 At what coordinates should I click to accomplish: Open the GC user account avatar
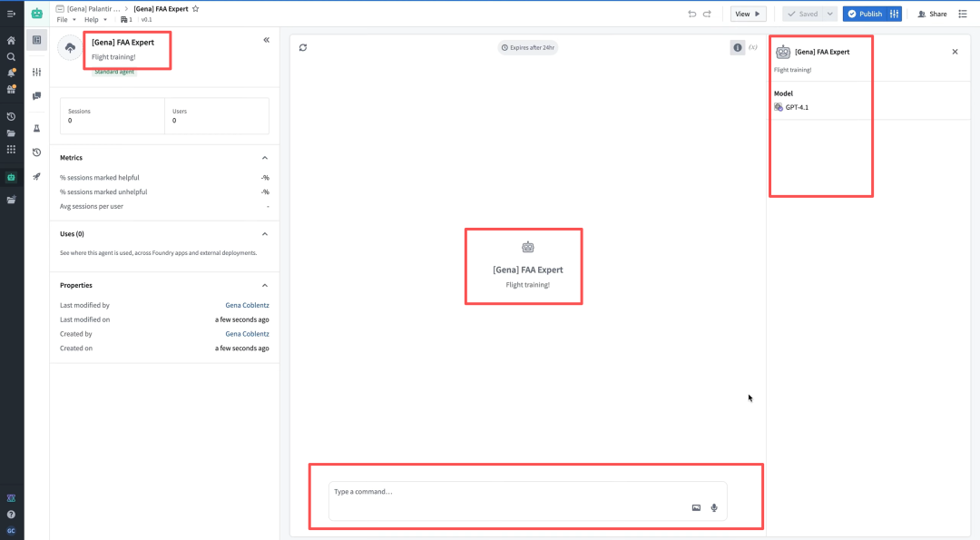pos(11,531)
